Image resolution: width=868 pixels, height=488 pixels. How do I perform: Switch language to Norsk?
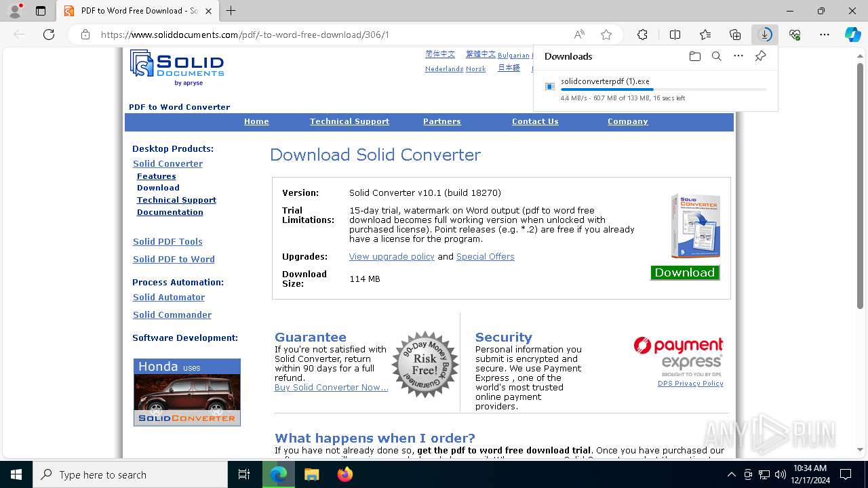click(475, 68)
